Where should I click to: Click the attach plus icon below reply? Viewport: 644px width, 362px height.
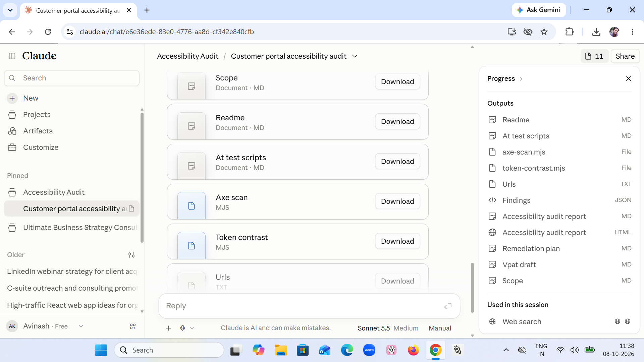(169, 328)
